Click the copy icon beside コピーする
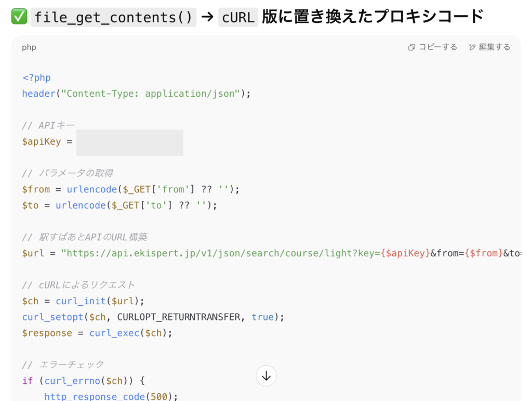 pos(412,47)
